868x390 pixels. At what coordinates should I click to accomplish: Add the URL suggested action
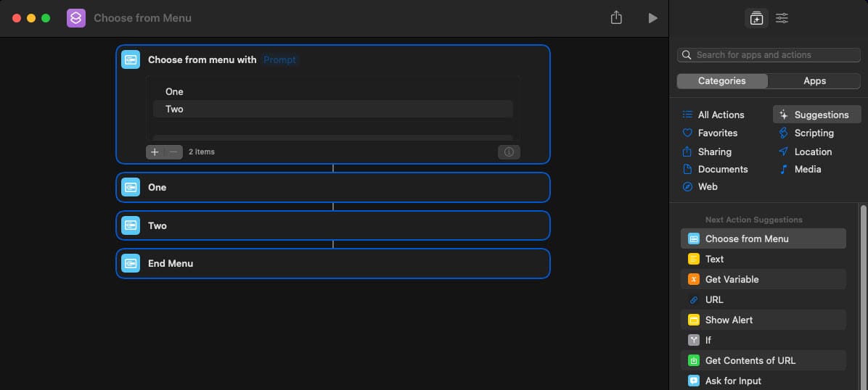(763, 299)
